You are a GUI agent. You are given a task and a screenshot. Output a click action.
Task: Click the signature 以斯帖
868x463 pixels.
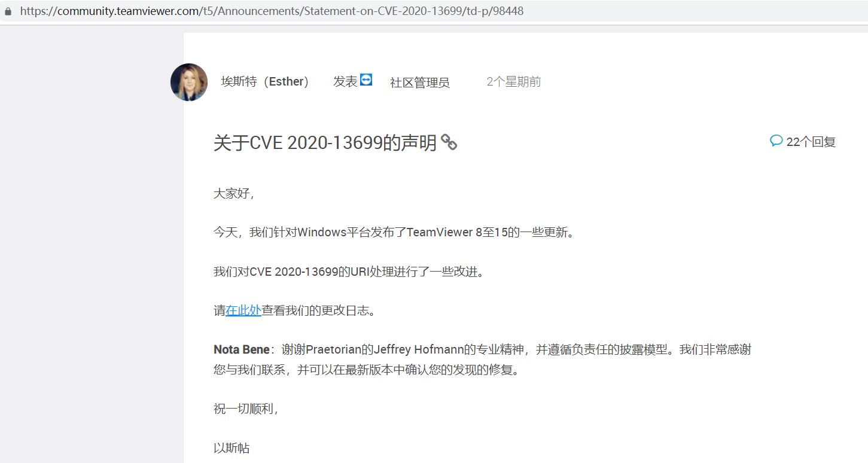(232, 447)
